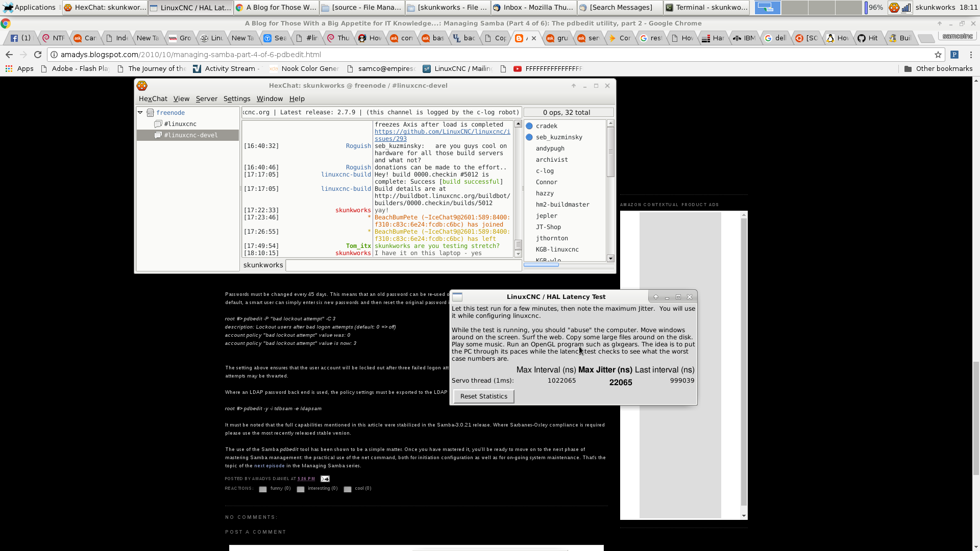Select user seb_kuzminsky in the user list
The height and width of the screenshot is (551, 980).
[559, 137]
